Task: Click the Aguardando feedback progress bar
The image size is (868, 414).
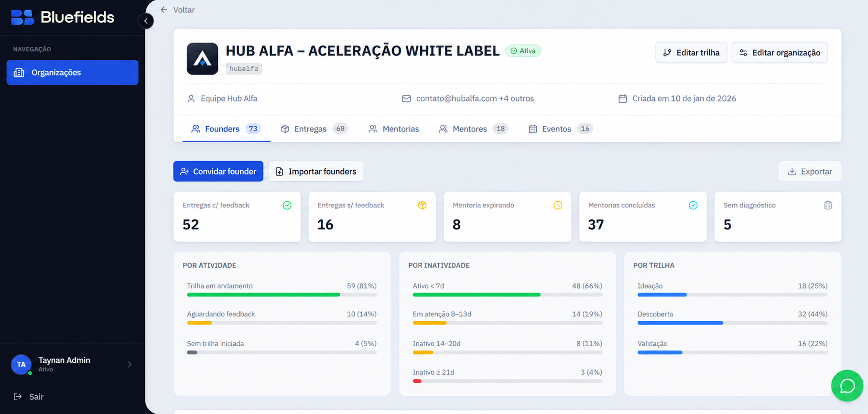Action: (x=282, y=323)
